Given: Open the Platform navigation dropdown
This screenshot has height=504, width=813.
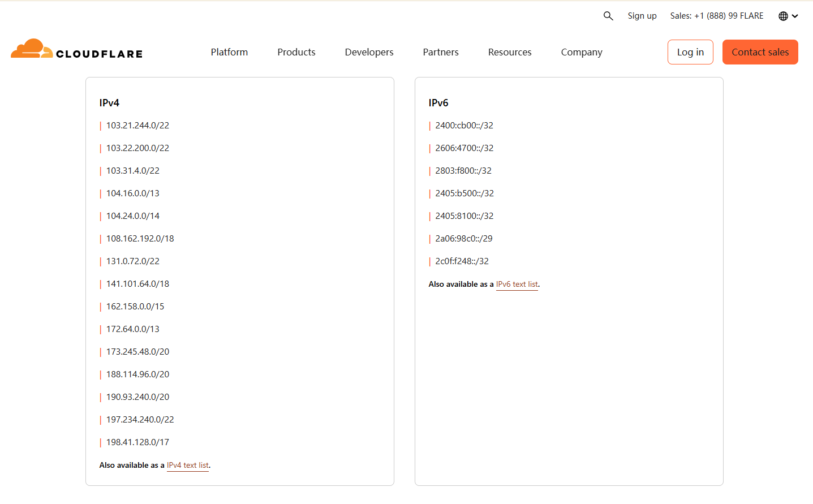Looking at the screenshot, I should click(x=229, y=51).
